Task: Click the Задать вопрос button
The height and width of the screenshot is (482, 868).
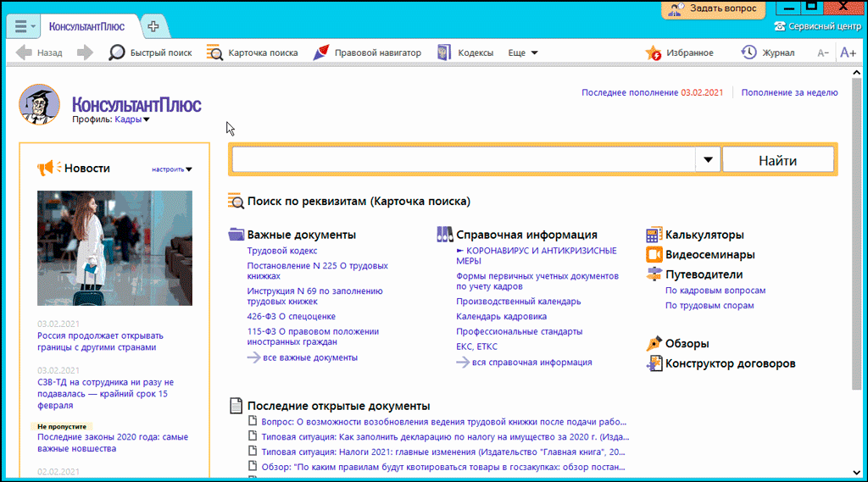Action: click(x=713, y=8)
